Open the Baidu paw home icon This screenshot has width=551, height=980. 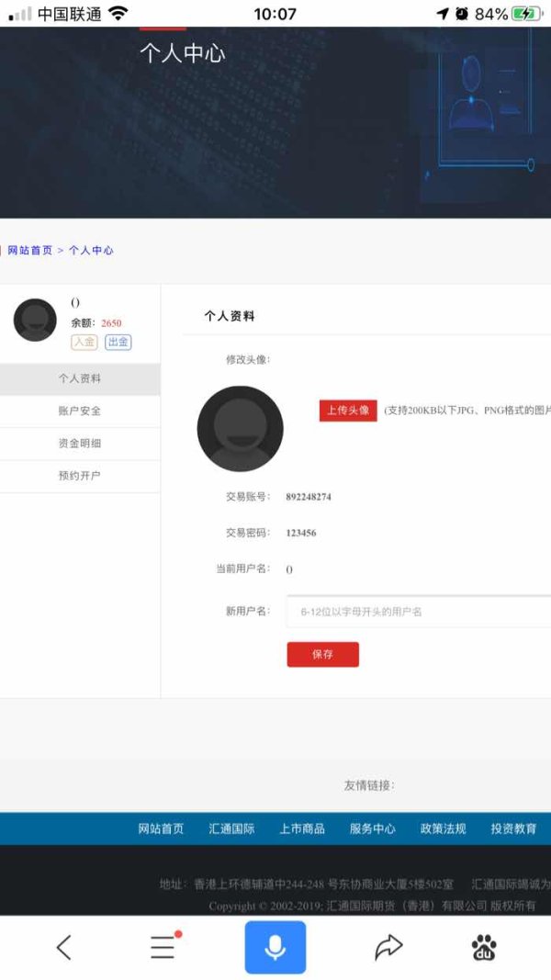(x=484, y=948)
